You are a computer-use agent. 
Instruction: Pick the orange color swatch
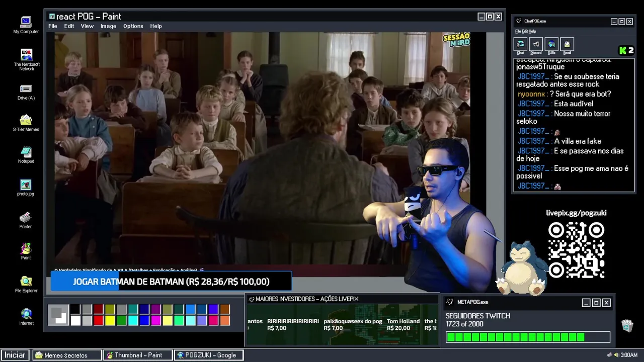225,320
